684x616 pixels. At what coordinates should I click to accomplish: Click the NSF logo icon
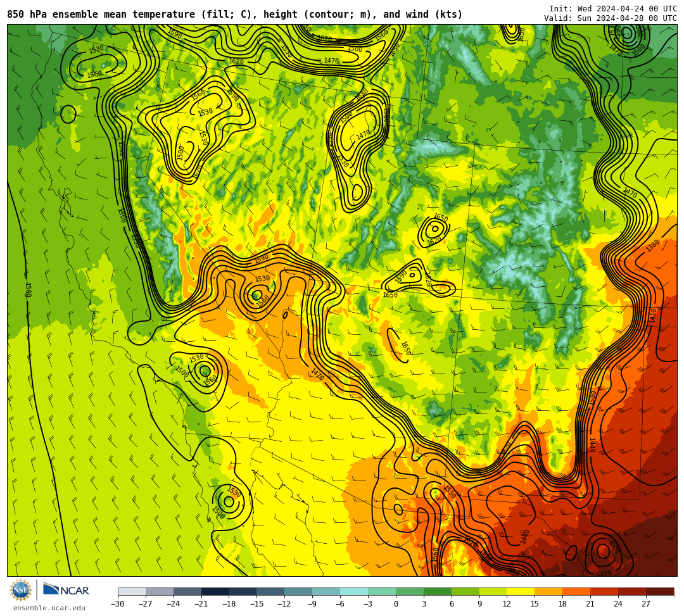click(x=21, y=591)
